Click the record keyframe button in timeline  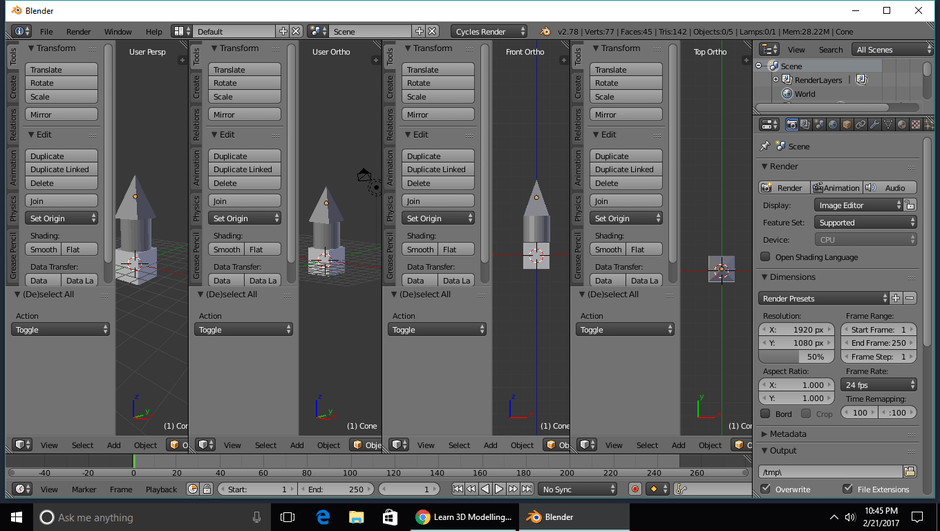pyautogui.click(x=634, y=489)
